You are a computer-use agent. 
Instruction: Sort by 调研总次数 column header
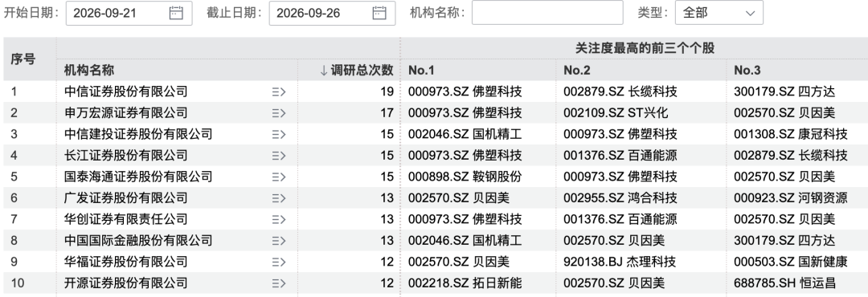click(x=357, y=71)
